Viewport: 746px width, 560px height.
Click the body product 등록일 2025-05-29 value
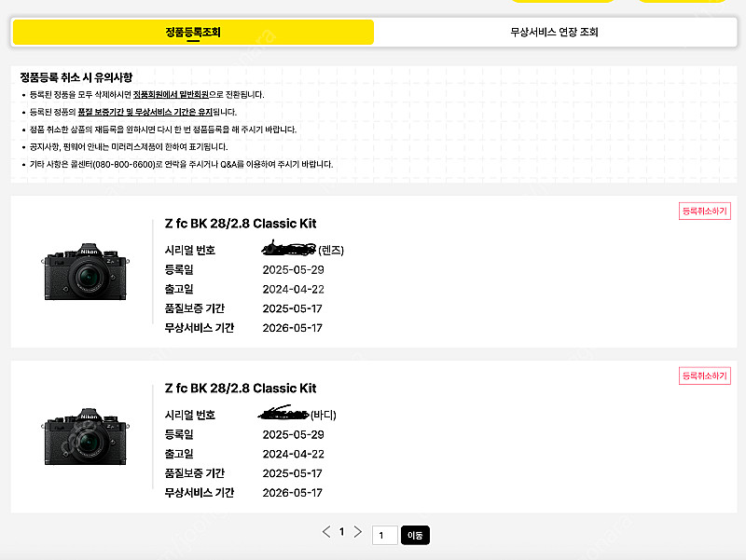[293, 435]
